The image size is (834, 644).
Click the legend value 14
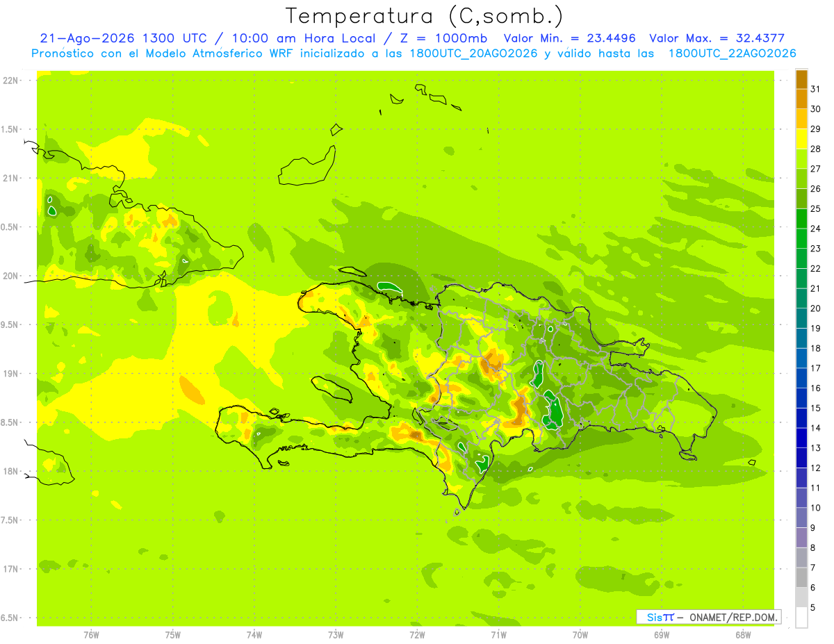click(816, 428)
